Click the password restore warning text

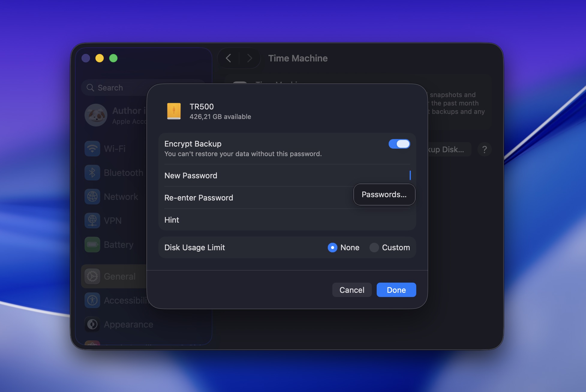pyautogui.click(x=243, y=154)
